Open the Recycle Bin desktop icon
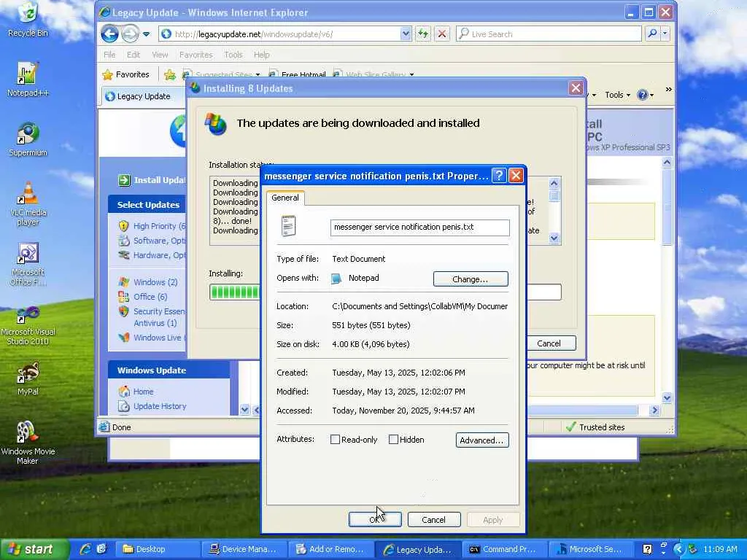The width and height of the screenshot is (747, 560). (x=28, y=20)
